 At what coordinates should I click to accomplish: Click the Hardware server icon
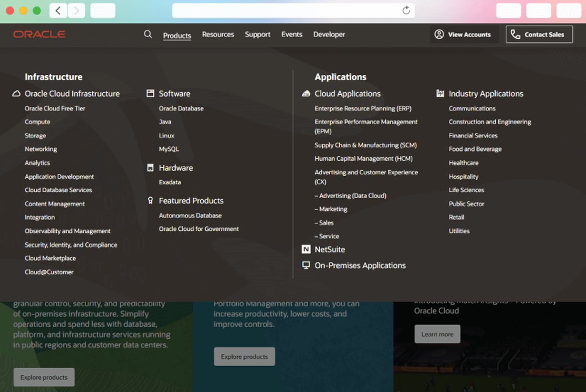tap(150, 168)
